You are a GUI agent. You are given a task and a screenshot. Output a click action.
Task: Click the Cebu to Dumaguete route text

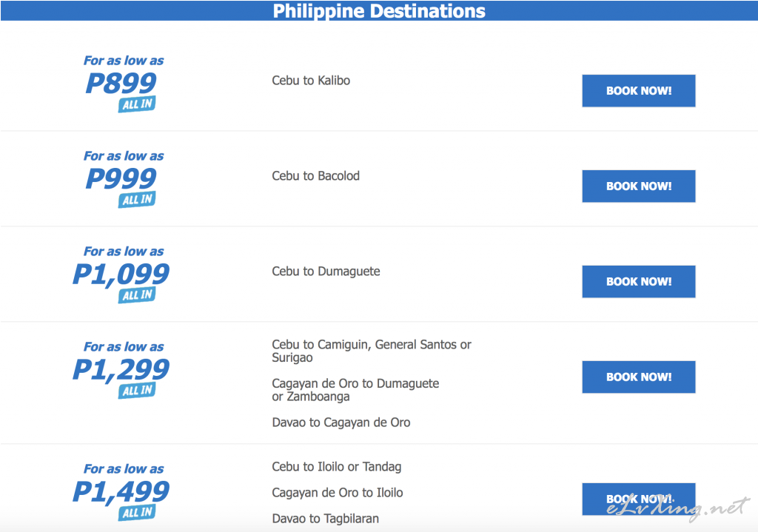(x=326, y=272)
